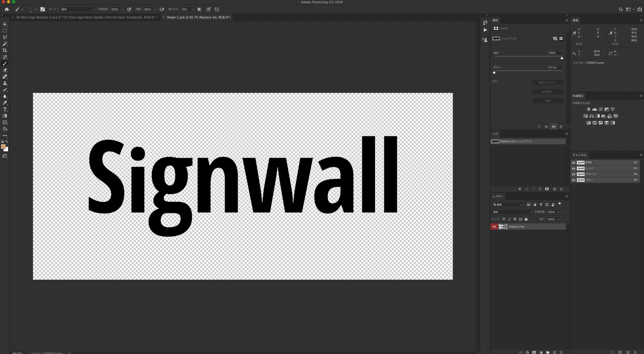
Task: Select the Lasso tool
Action: click(x=5, y=37)
